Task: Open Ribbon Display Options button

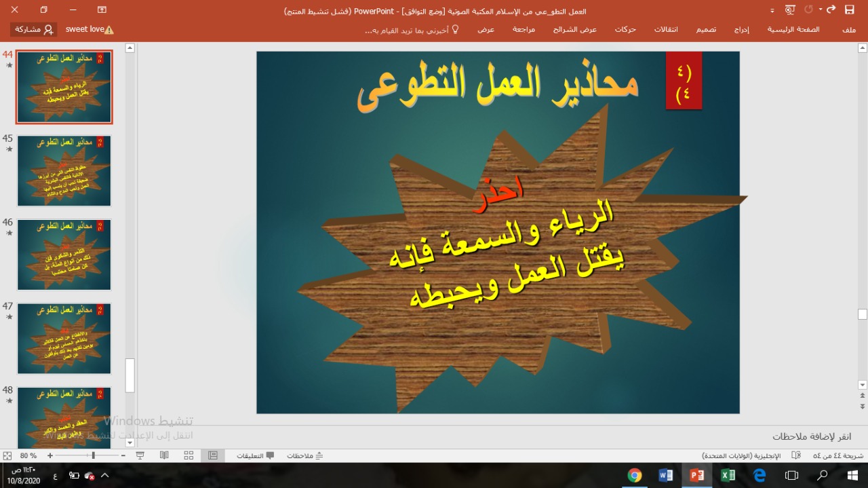Action: coord(102,10)
